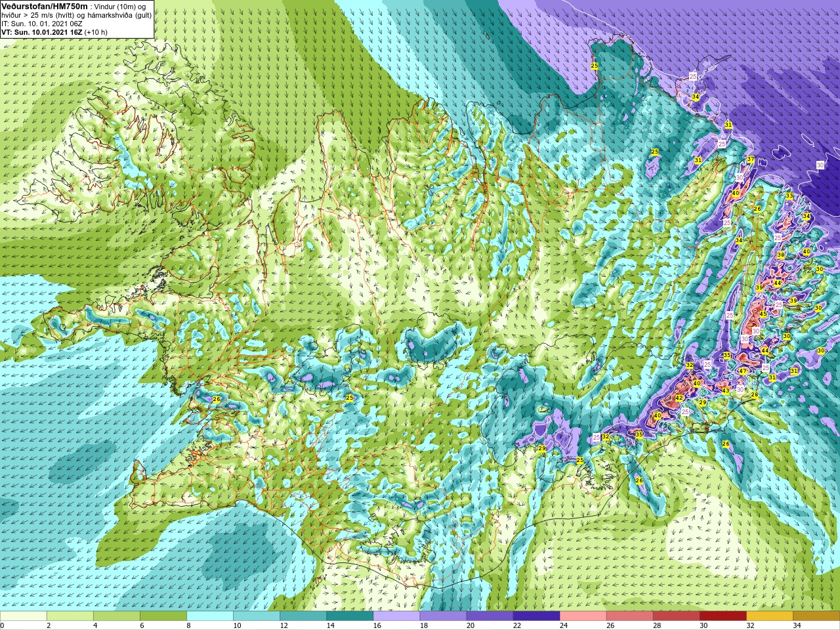Click the 'IT: Sun. 10. 01. 2021 06Z' line
Image resolution: width=840 pixels, height=630 pixels.
pos(42,24)
